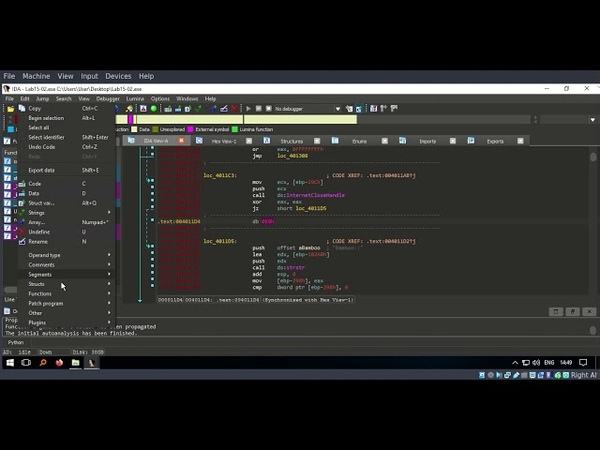Open the Jump menu in IDA
Screen dimensions: 600x450
pos(42,99)
